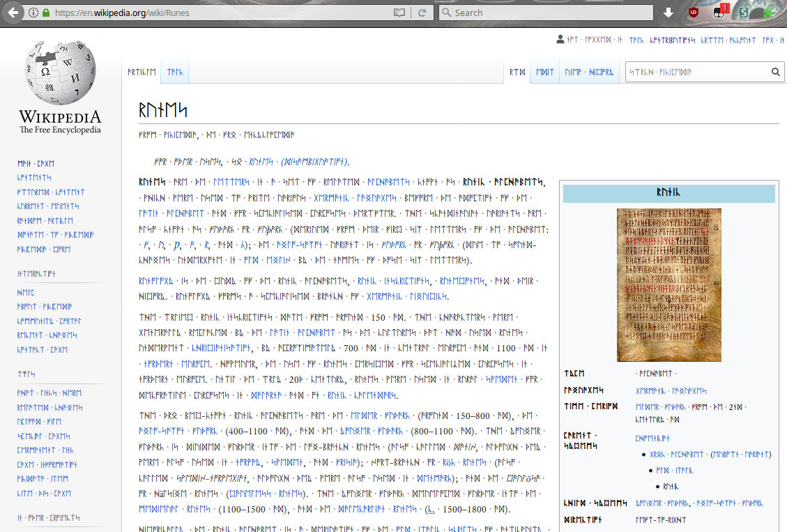Open the Main page link in the sidebar
Viewport: 787px width, 532px height.
[x=36, y=162]
